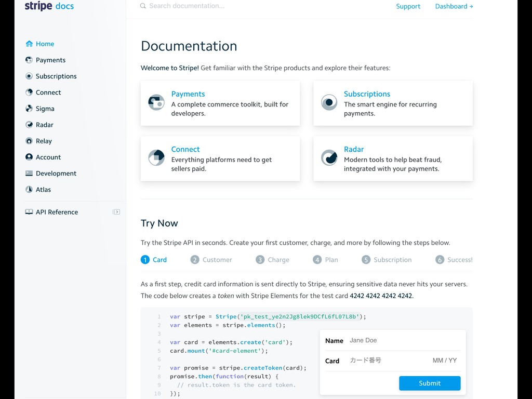Click the Radar icon in sidebar

[29, 125]
